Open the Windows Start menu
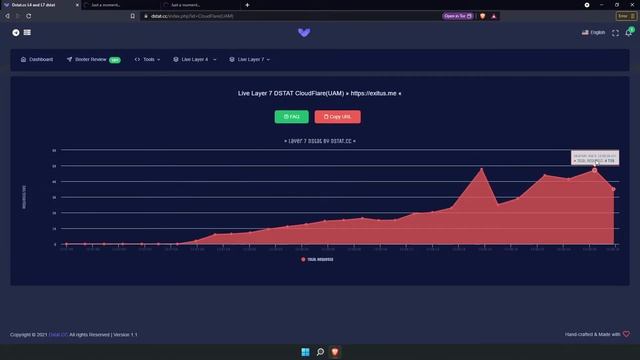 [x=305, y=352]
